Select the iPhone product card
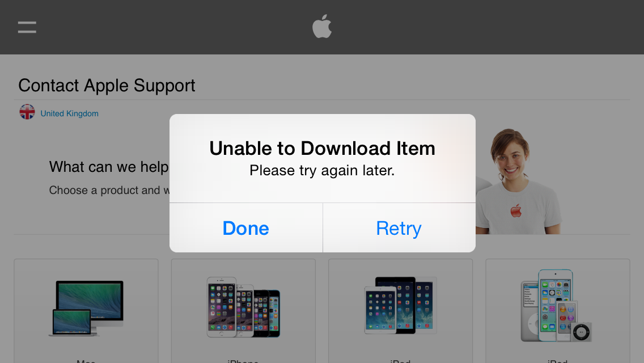 (x=243, y=311)
